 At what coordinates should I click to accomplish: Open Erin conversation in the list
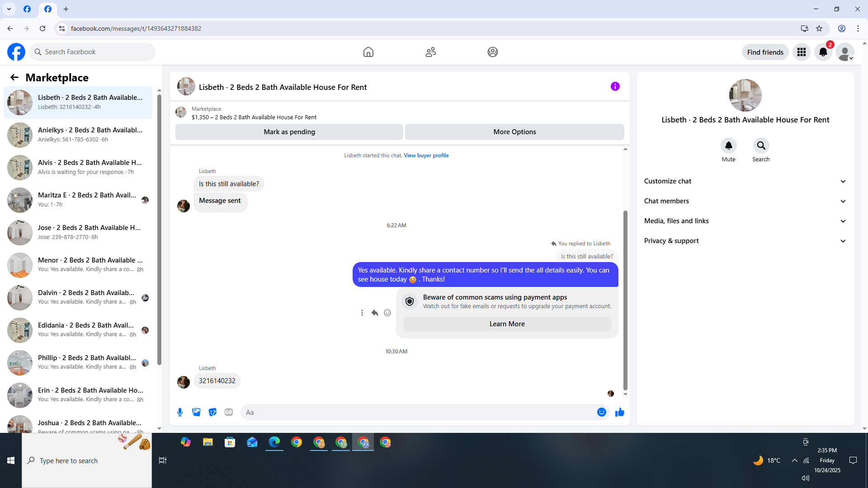coord(78,395)
